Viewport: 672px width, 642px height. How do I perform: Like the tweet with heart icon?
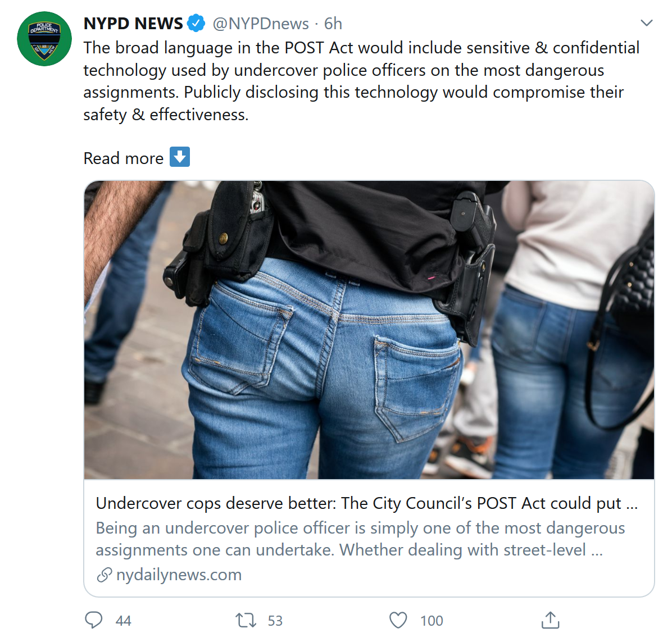point(398,620)
